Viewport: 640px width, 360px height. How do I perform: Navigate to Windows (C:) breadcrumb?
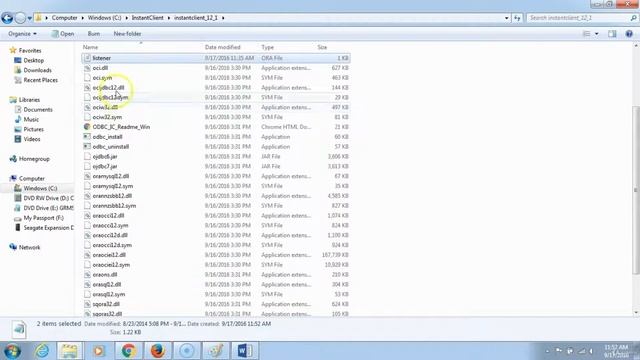pos(104,18)
